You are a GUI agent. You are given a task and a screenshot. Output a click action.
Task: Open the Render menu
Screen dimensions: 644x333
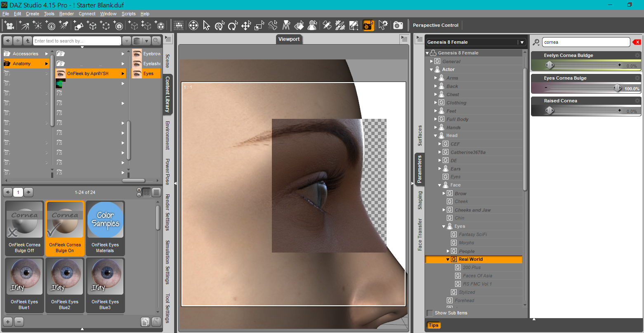(x=66, y=14)
